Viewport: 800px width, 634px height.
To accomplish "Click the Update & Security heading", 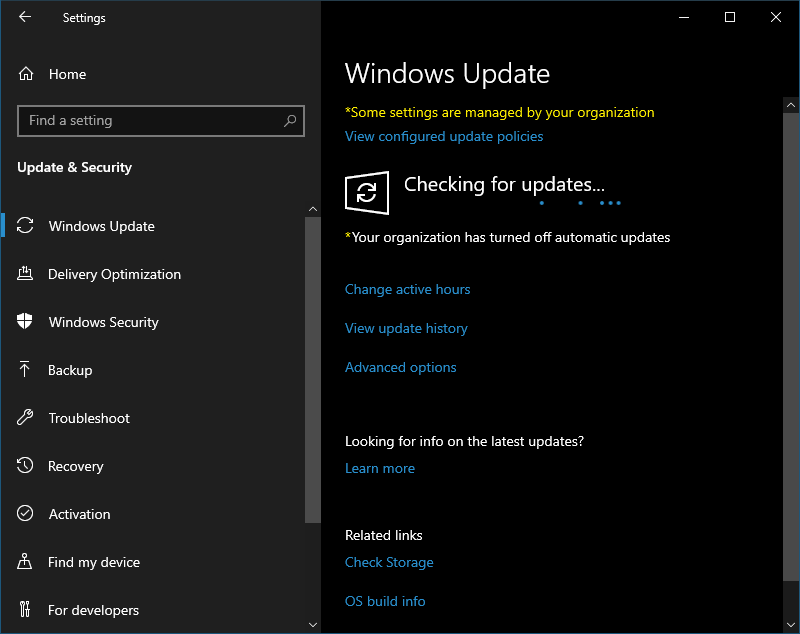I will click(x=74, y=167).
